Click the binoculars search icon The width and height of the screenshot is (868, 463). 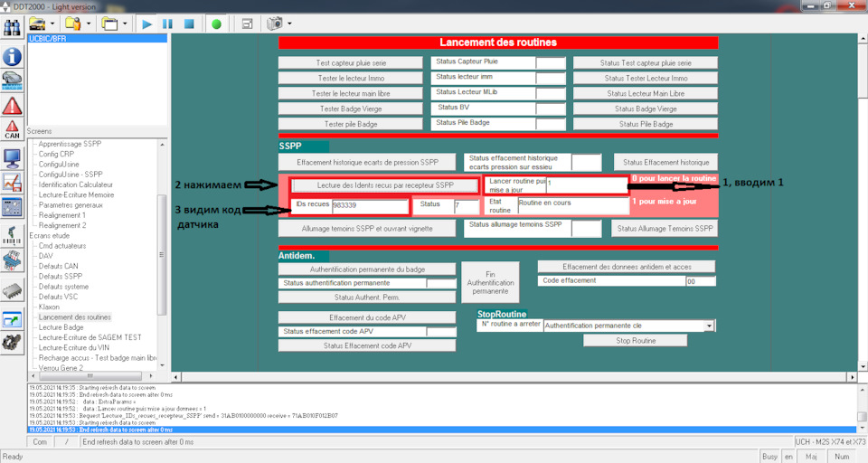point(12,26)
